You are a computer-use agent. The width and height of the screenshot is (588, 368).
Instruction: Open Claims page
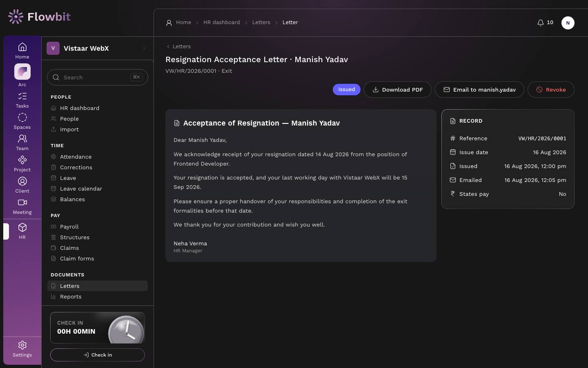point(98,248)
